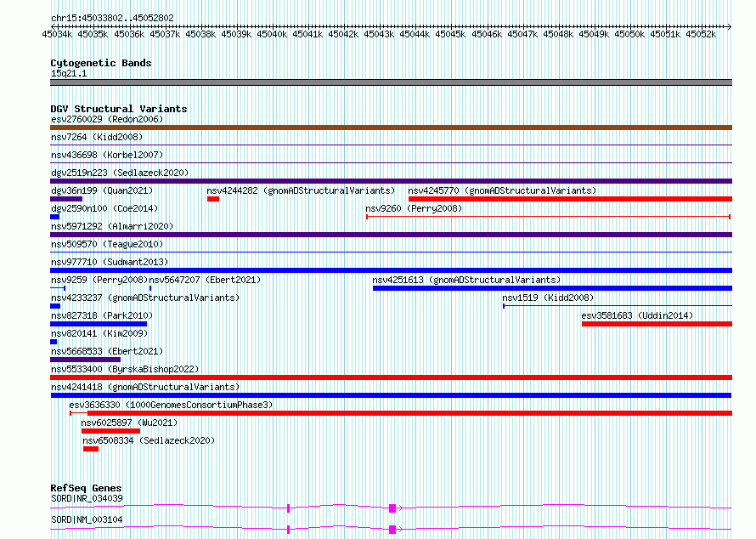Screen dimensions: 756x539
Task: Open the nsv4244282 gnomAD variant label
Action: tap(301, 190)
